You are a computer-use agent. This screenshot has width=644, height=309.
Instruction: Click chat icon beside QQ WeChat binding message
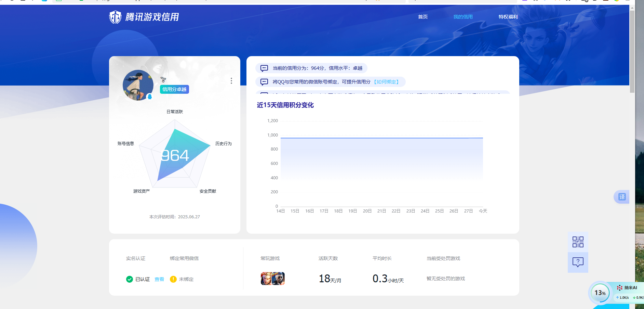point(264,82)
